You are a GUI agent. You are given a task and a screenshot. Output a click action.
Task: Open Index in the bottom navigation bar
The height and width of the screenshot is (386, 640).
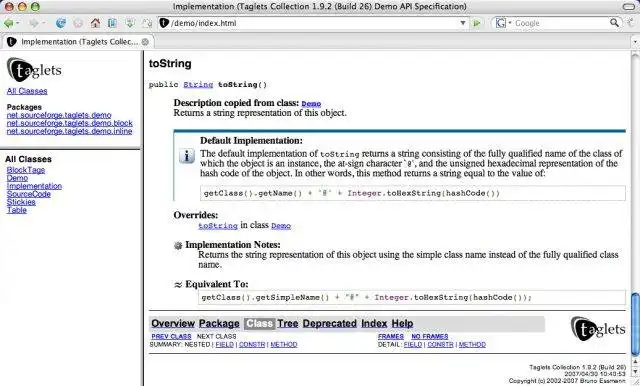tap(374, 324)
